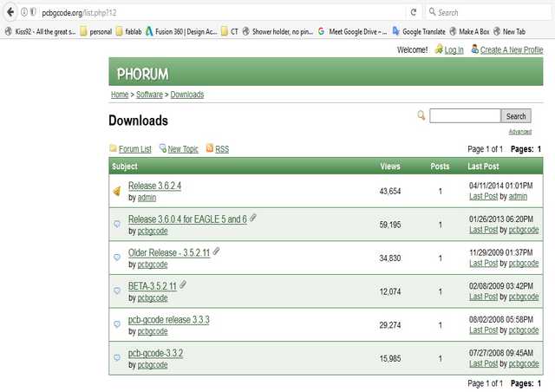
Task: Click the Log In link
Action: (x=454, y=50)
